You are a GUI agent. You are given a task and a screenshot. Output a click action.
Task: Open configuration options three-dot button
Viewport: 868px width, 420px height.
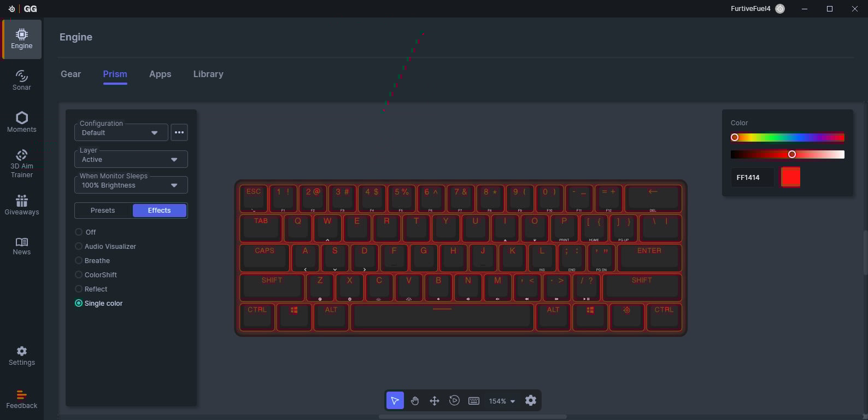pyautogui.click(x=179, y=132)
